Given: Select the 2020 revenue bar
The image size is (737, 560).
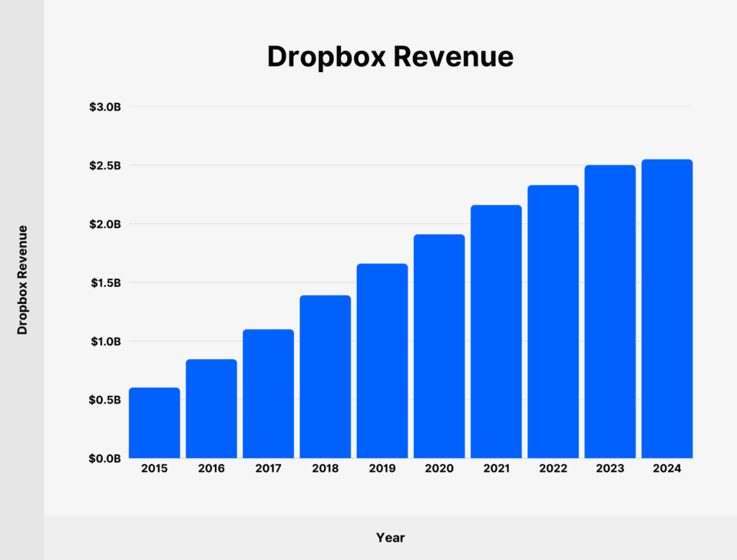Looking at the screenshot, I should coord(440,345).
